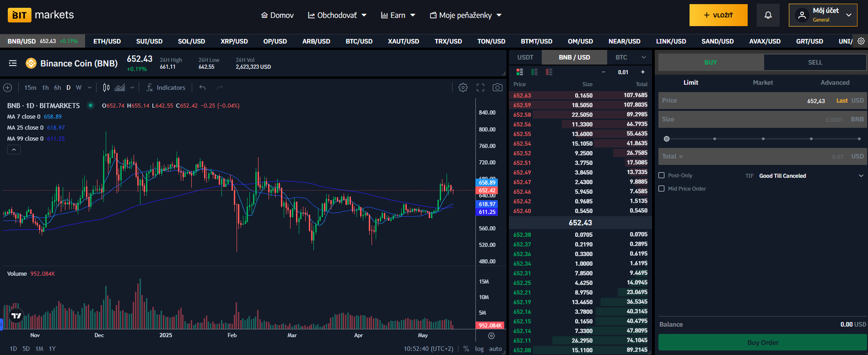Image resolution: width=868 pixels, height=355 pixels.
Task: Open the Indicators panel
Action: [x=166, y=87]
